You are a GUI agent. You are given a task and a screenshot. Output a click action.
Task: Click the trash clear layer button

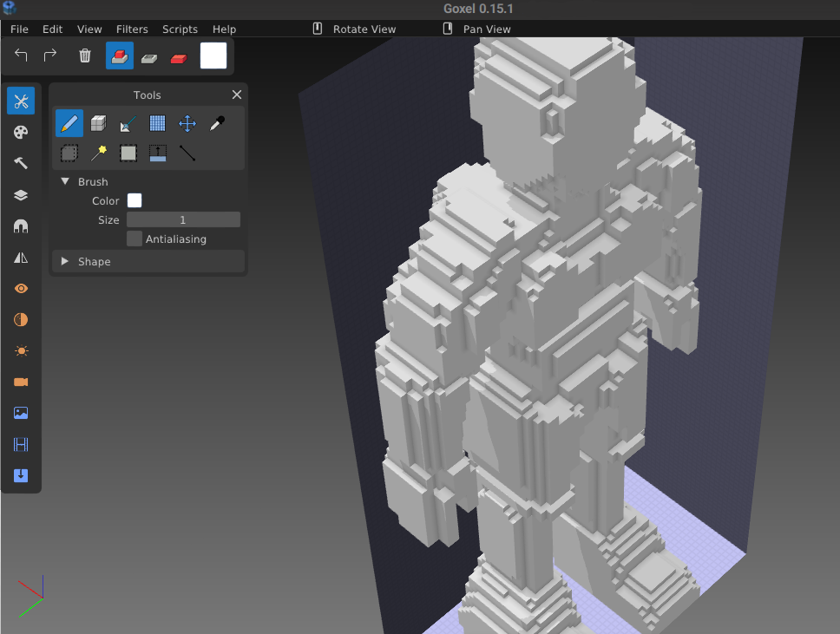(x=85, y=56)
